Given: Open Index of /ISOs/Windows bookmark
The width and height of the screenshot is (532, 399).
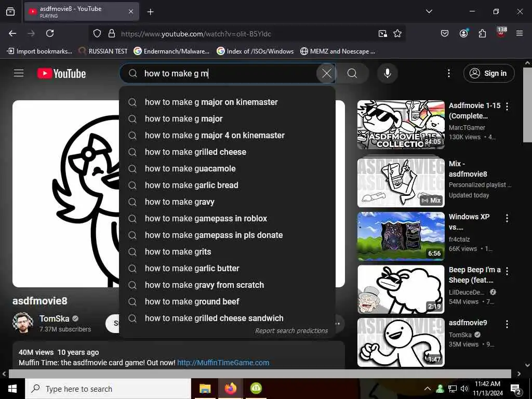Looking at the screenshot, I should pyautogui.click(x=255, y=51).
